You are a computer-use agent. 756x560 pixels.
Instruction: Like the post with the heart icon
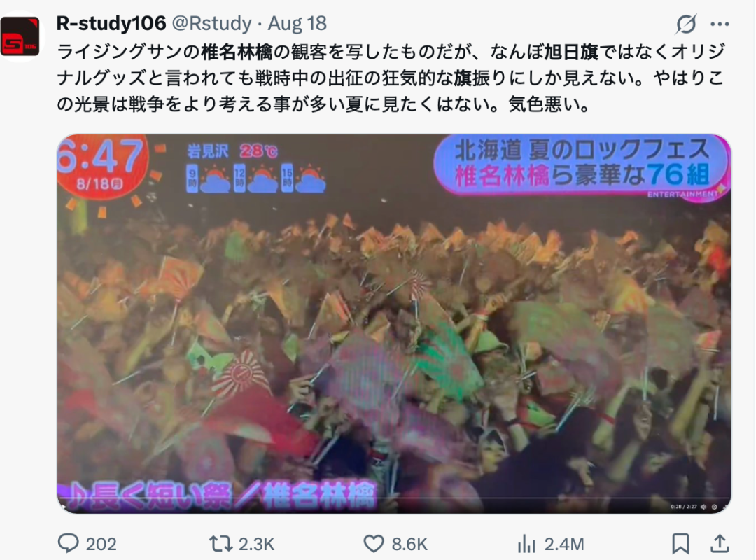[374, 544]
